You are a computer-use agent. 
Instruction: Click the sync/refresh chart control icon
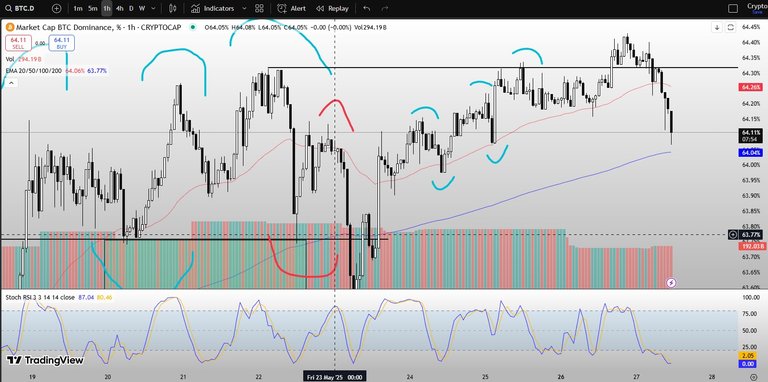[730, 27]
